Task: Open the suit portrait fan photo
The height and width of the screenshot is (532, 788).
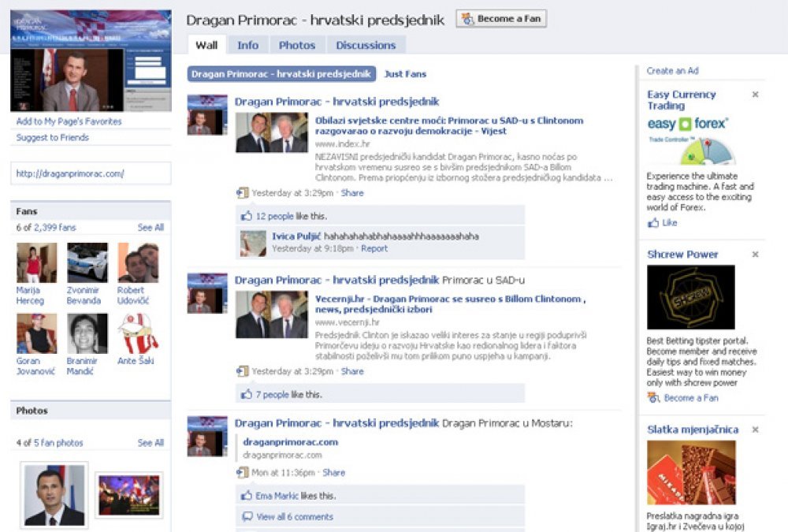Action: (x=54, y=495)
